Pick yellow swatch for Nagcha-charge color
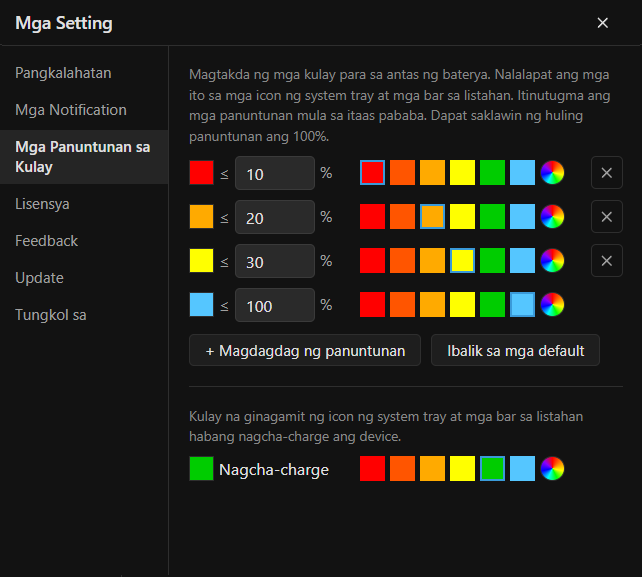 pyautogui.click(x=462, y=468)
